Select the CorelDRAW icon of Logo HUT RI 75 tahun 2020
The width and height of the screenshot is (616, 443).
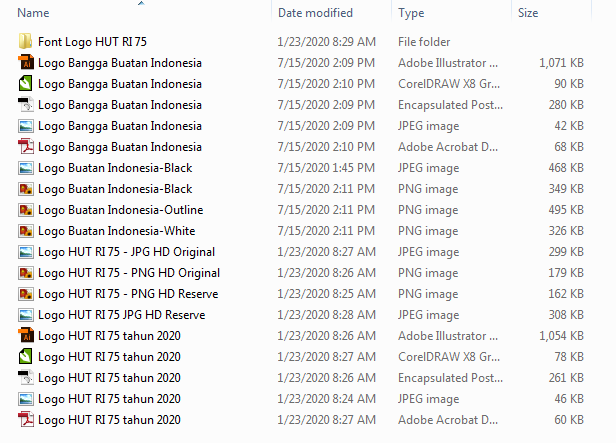tap(26, 357)
